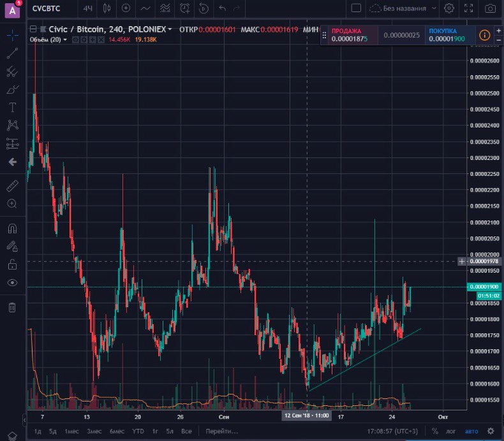Toggle magnet mode for drawings
The image size is (504, 441).
12,228
